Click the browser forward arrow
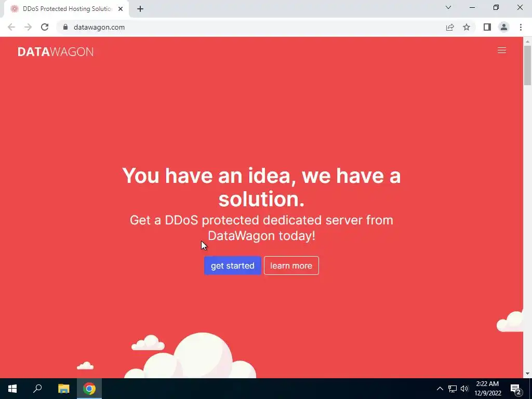532x399 pixels. pos(28,27)
